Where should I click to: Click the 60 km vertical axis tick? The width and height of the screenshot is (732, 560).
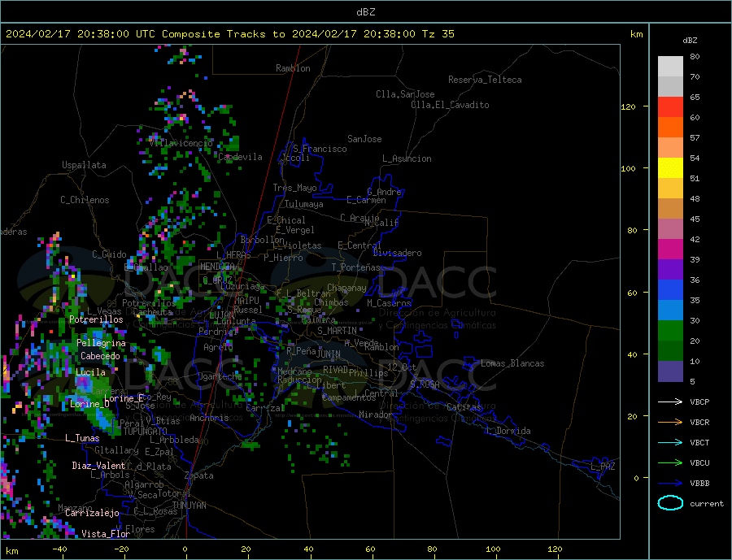click(x=631, y=293)
